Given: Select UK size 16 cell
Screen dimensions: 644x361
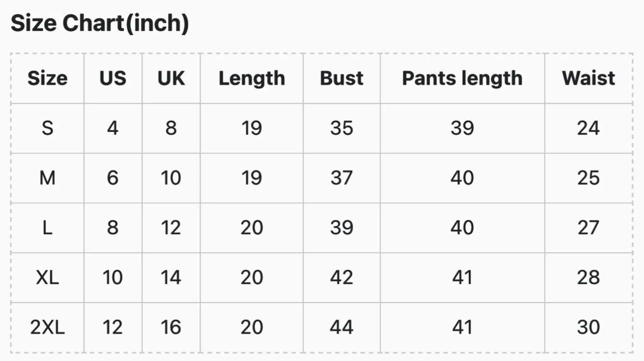Looking at the screenshot, I should [x=171, y=327].
